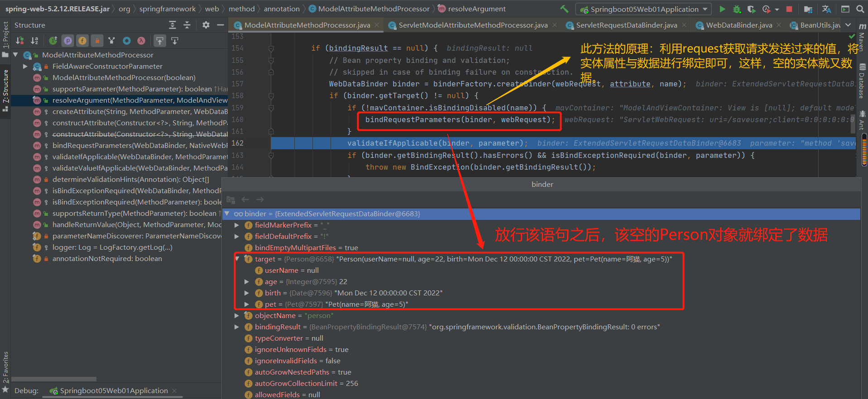Viewport: 868px width, 399px height.
Task: Collapse the target Person variable
Action: (x=237, y=259)
